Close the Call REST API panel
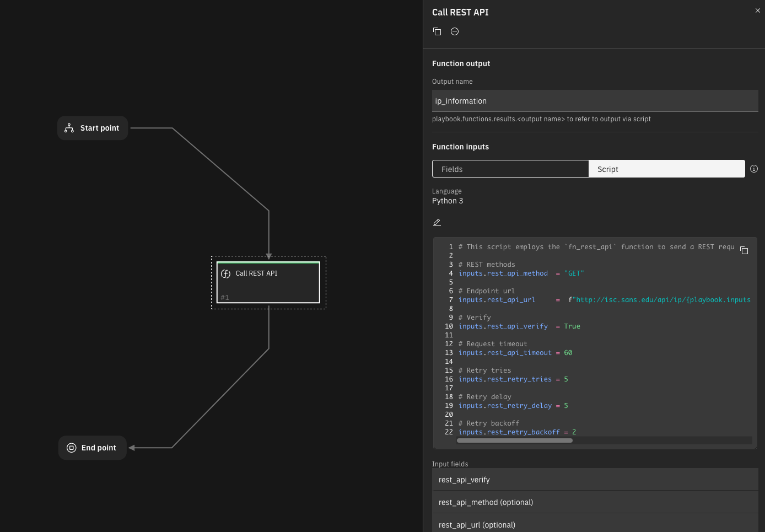 [x=757, y=10]
